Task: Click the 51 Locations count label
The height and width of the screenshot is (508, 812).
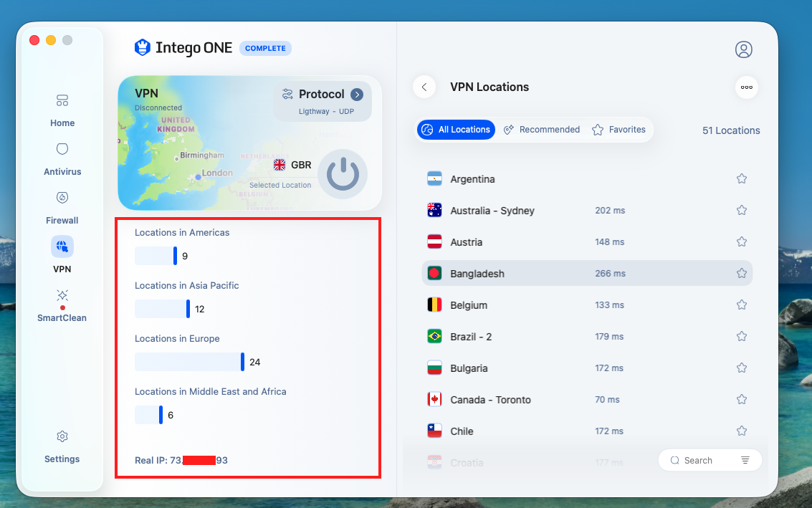Action: click(x=731, y=130)
